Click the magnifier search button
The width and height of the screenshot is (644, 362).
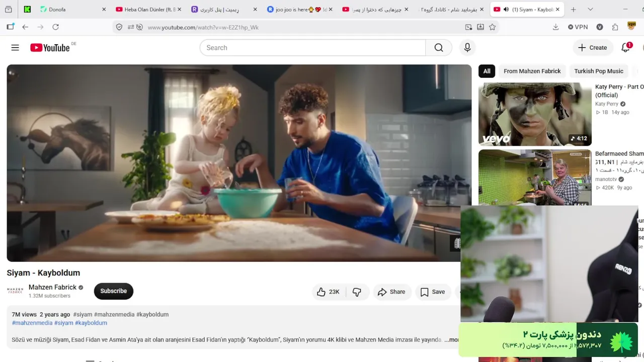click(x=439, y=48)
